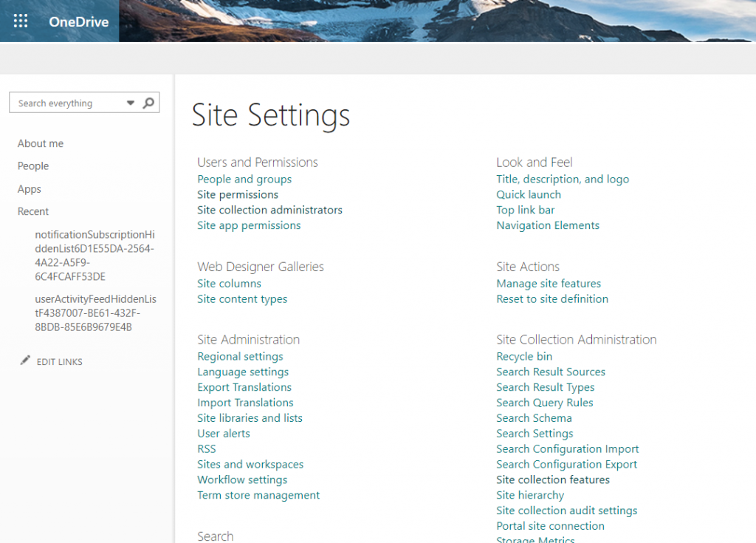Open Site app permissions
Screen dimensions: 756x543
click(x=249, y=225)
